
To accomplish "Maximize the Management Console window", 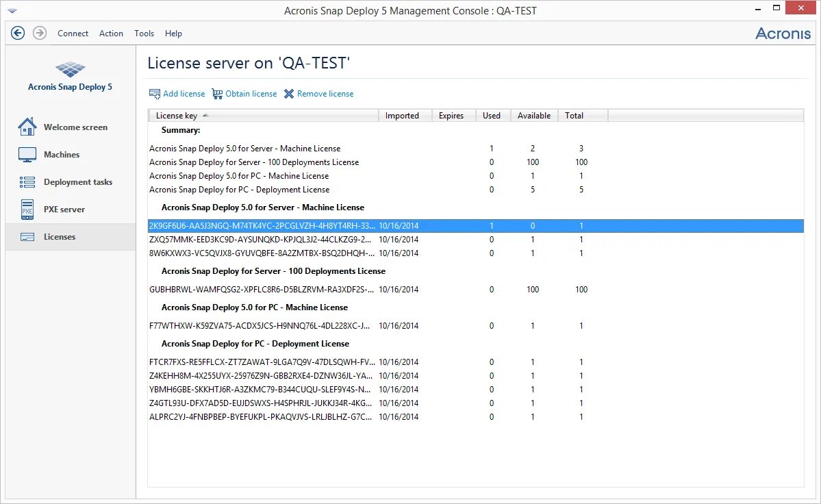I will (776, 8).
